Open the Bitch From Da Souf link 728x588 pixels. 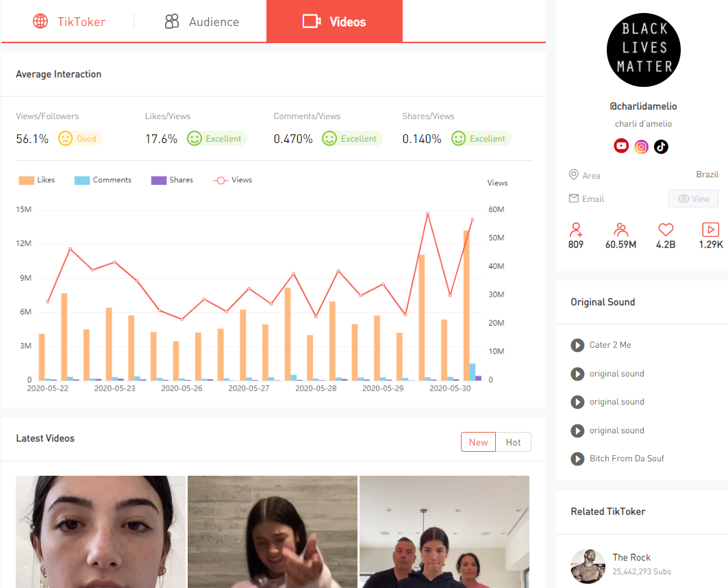click(x=627, y=459)
